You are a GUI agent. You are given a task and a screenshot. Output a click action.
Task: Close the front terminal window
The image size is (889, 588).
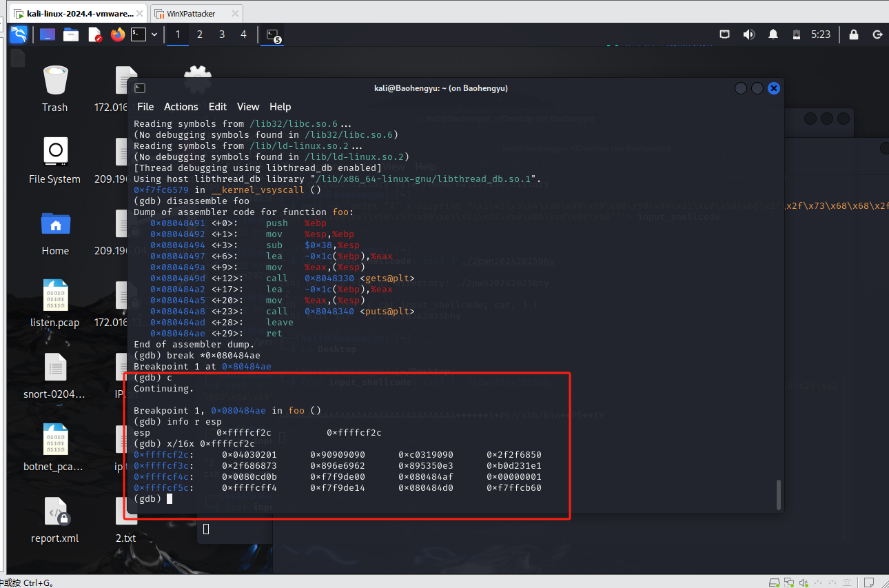point(774,88)
